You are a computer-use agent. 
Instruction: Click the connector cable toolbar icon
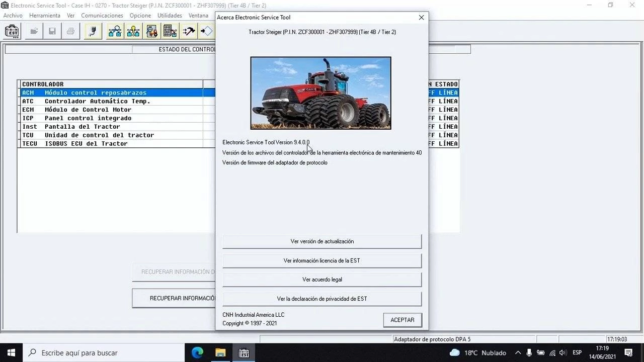coord(93,31)
